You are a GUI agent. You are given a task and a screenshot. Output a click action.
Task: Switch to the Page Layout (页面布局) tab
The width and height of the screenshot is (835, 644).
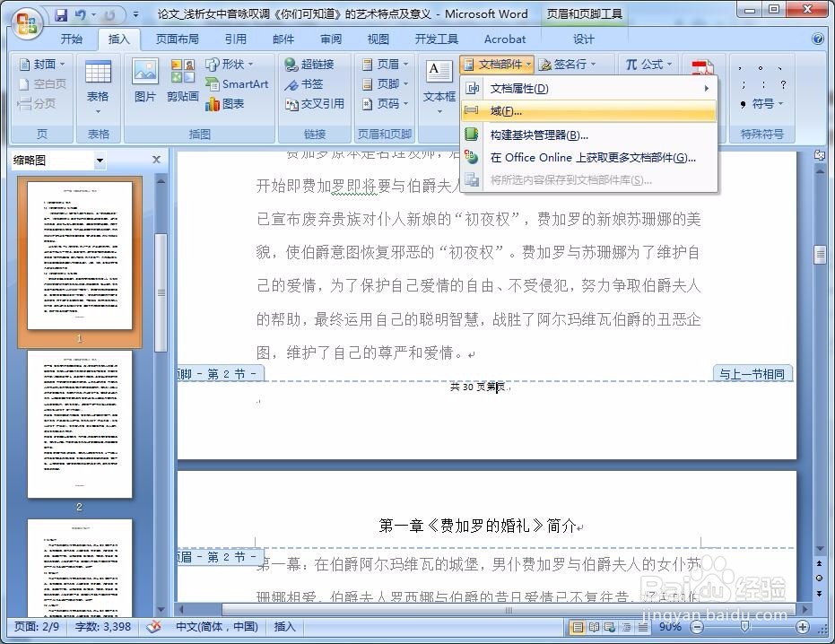[177, 39]
